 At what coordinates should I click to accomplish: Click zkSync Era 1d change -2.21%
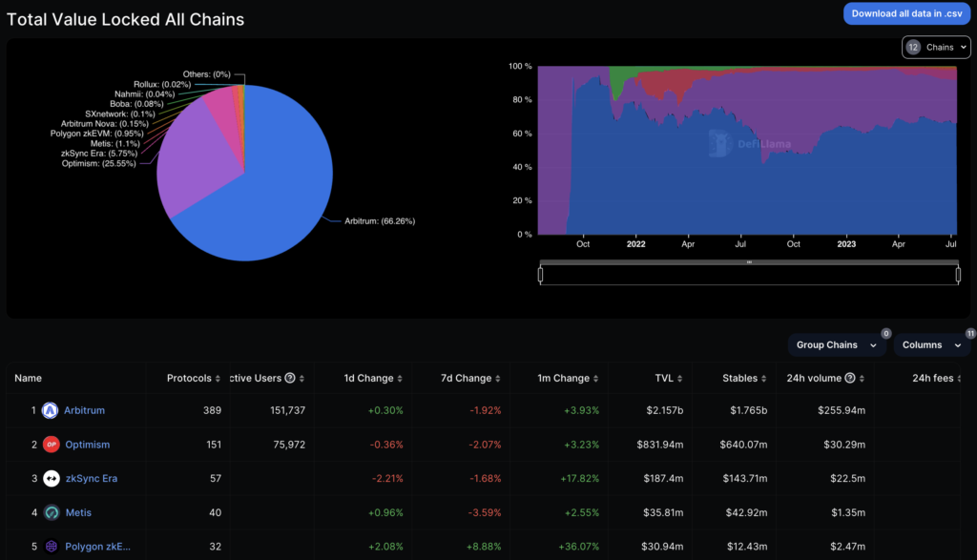coord(387,478)
